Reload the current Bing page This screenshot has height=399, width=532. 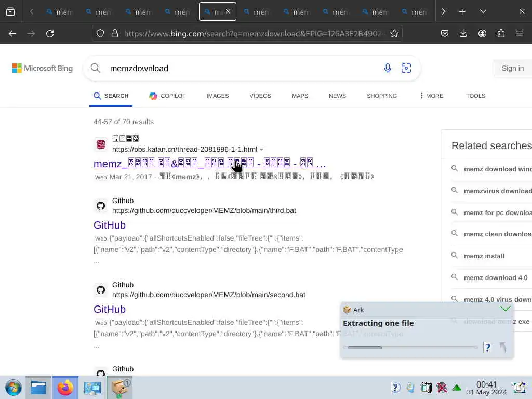coord(50,34)
